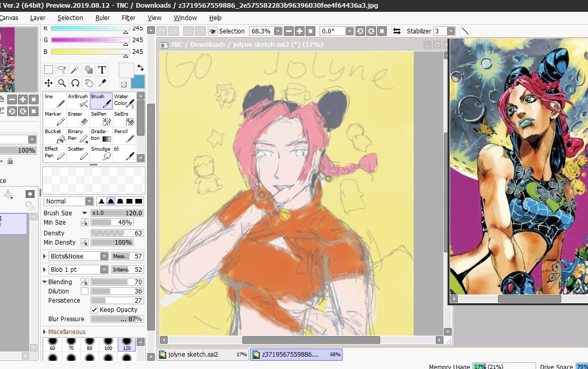
Task: Open the Brush Size multiplier arrow
Action: pos(84,213)
